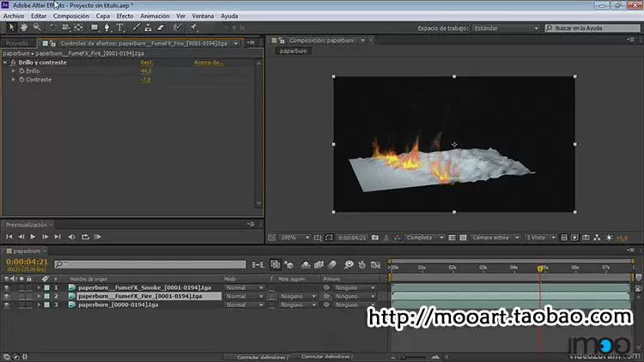This screenshot has width=644, height=362.
Task: Open the Efecto menu
Action: pyautogui.click(x=125, y=16)
